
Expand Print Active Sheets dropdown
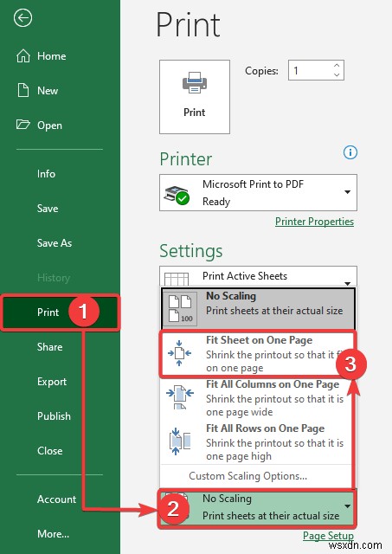click(x=258, y=276)
